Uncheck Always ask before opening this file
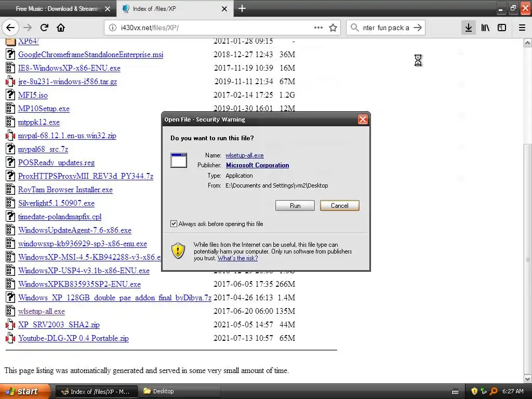Screen dimensions: 532x399 coord(174,223)
